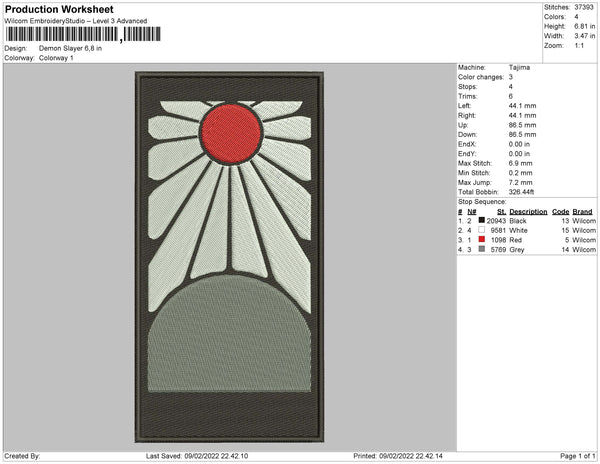This screenshot has width=600, height=464.
Task: Select the 'Last Saved: 09/02/2022 22.42.10' text
Action: click(x=197, y=456)
